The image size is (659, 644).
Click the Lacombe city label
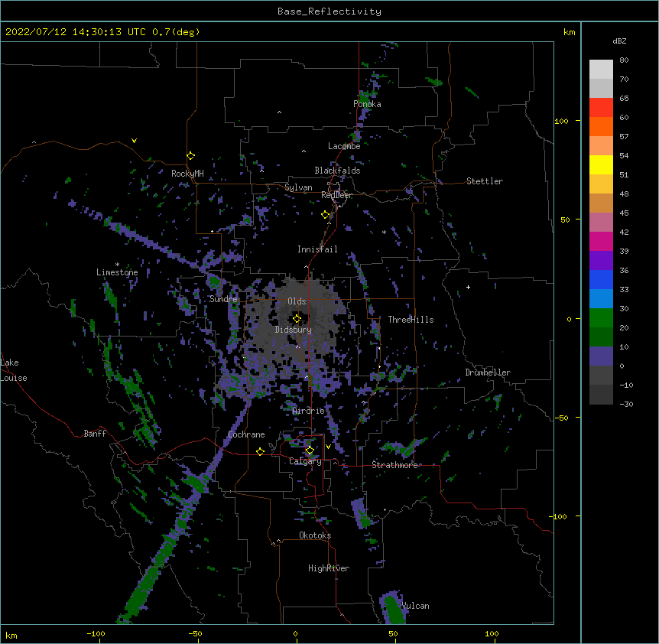pos(344,146)
